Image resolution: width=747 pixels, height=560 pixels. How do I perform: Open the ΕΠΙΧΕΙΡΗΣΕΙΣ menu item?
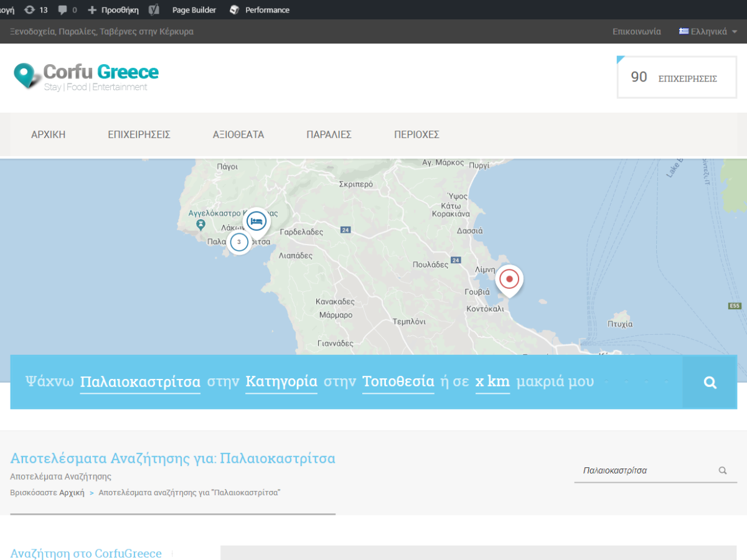tap(139, 134)
